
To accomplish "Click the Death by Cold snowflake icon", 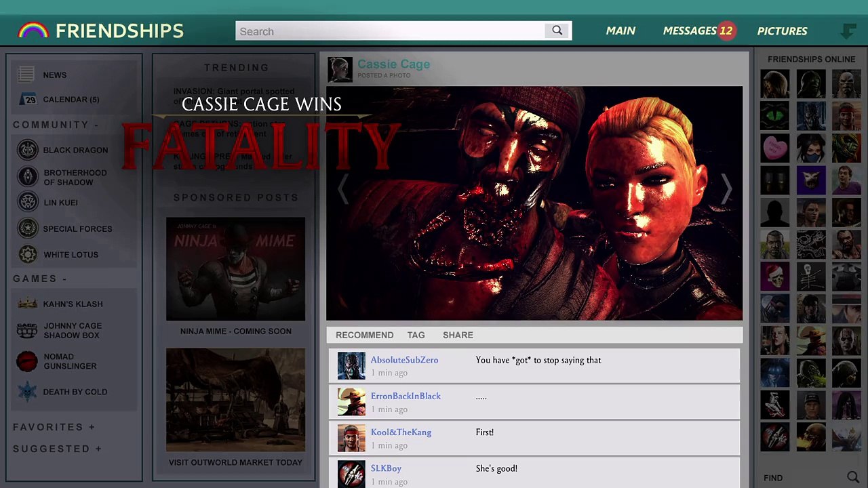I will click(x=27, y=392).
